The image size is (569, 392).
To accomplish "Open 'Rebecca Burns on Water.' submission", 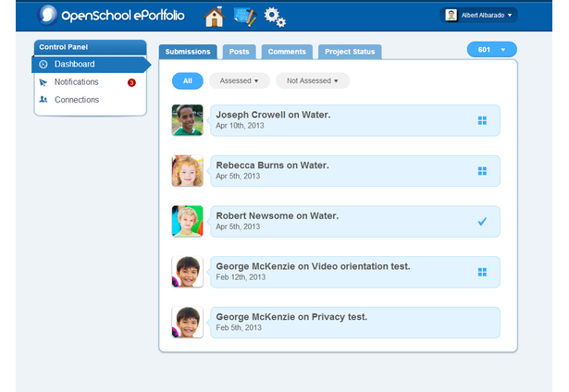I will pyautogui.click(x=355, y=171).
